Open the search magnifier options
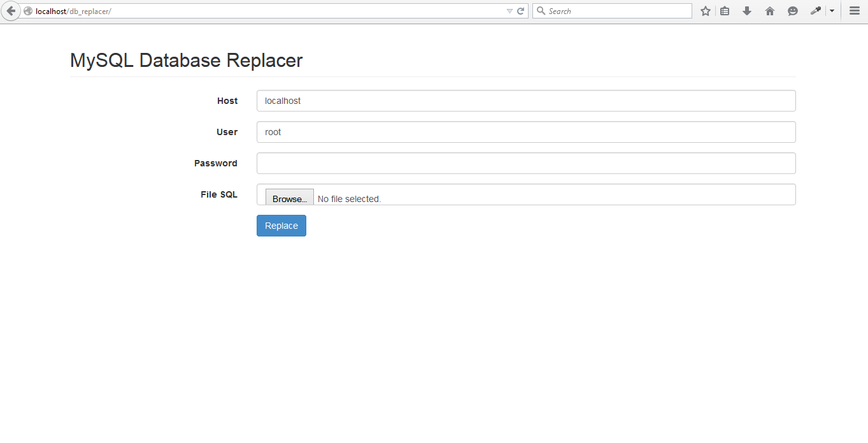 tap(540, 11)
